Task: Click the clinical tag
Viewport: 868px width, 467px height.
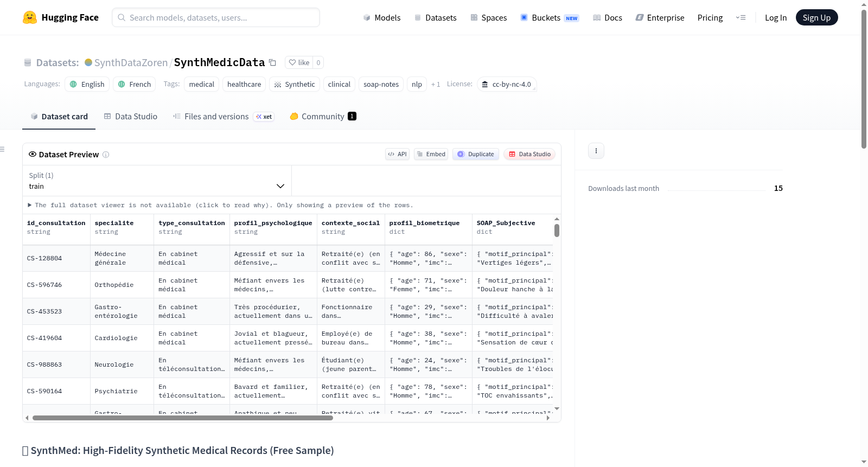Action: coord(339,84)
